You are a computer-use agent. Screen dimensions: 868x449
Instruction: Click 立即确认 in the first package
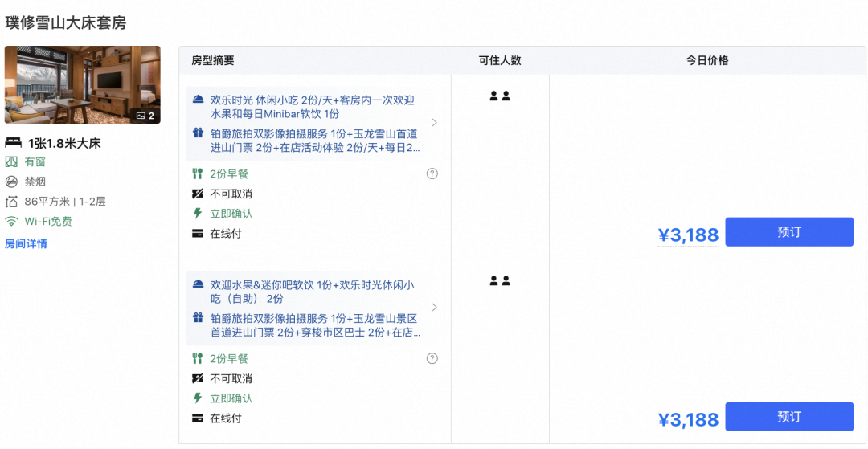coord(231,214)
